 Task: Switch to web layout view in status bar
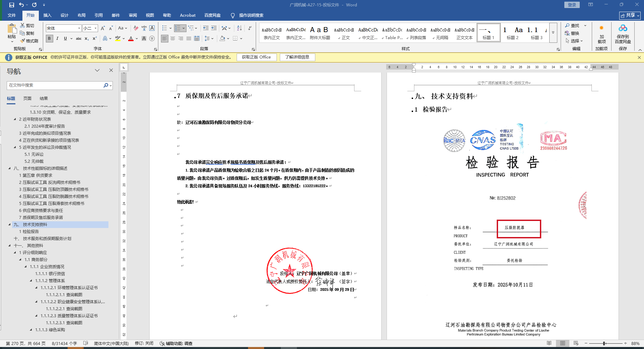tap(576, 343)
